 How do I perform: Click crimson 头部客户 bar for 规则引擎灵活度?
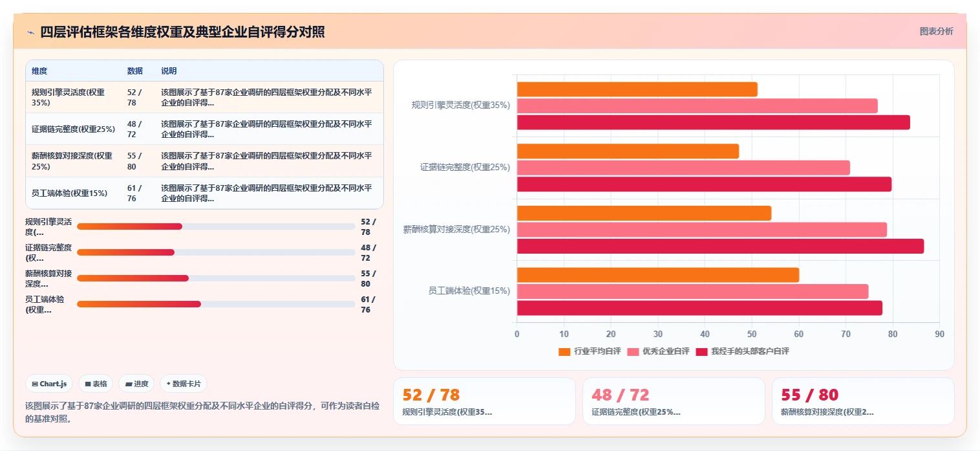(713, 122)
